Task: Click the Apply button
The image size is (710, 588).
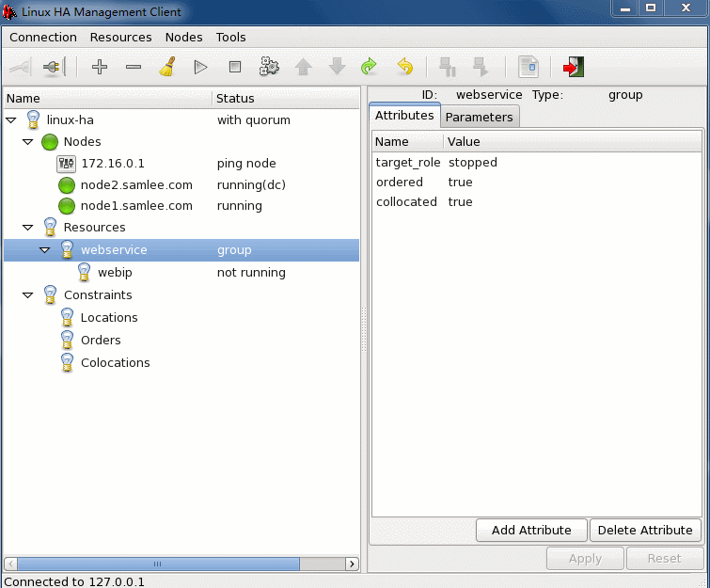Action: click(x=585, y=559)
